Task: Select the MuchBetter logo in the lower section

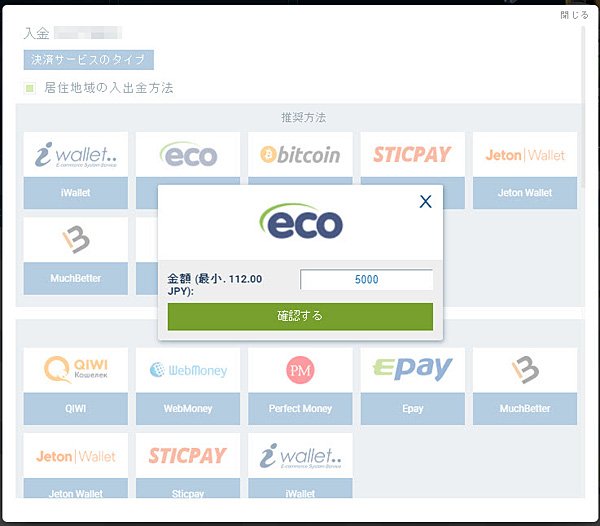Action: pos(525,370)
